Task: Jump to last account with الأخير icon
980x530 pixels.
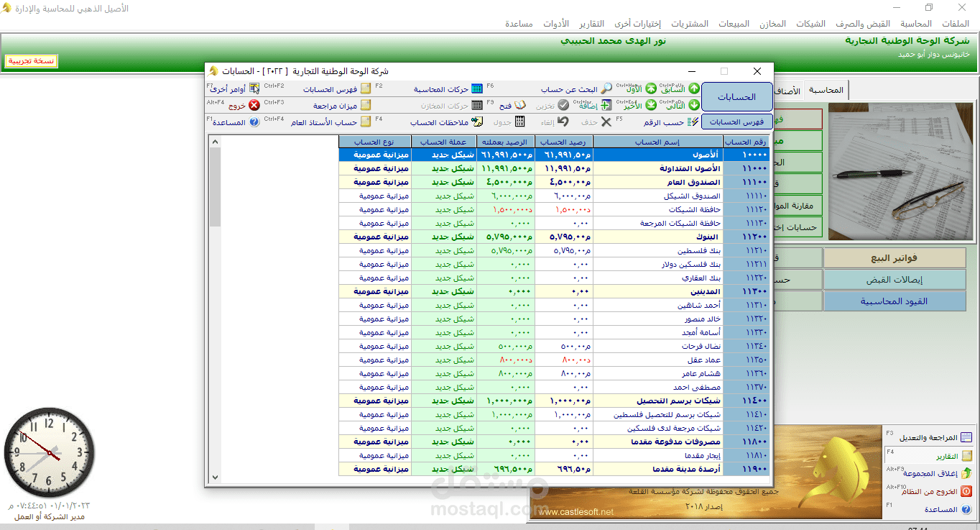Action: 650,105
